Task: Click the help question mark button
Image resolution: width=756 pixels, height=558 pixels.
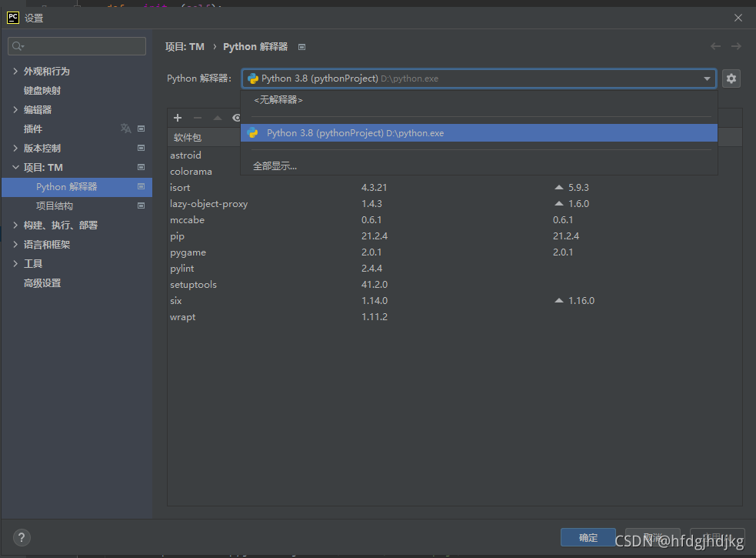Action: [x=22, y=537]
